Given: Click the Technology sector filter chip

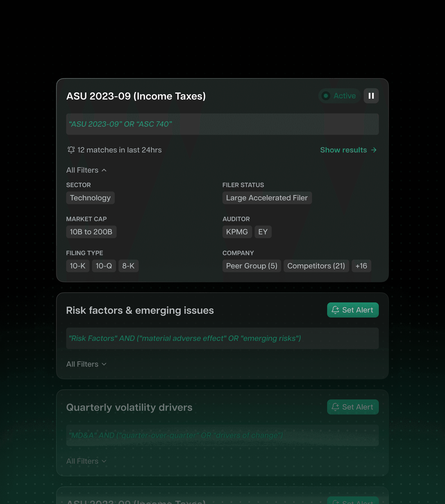Looking at the screenshot, I should click(x=90, y=198).
